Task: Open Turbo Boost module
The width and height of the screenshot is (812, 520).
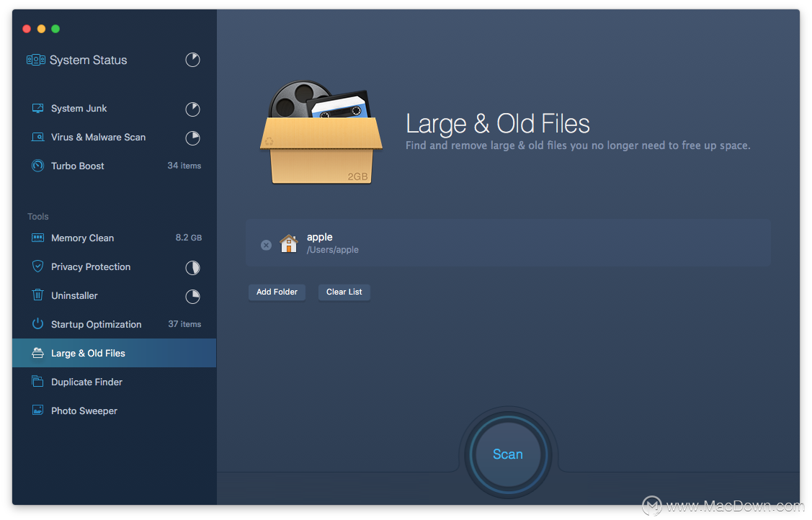Action: tap(78, 166)
